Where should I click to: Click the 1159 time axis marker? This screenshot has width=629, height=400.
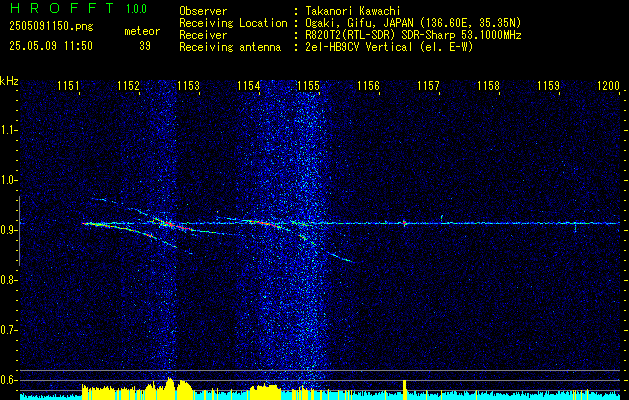[548, 86]
